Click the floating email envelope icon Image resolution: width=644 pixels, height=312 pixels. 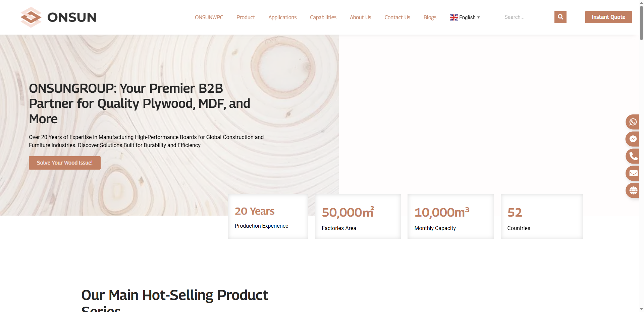pos(633,173)
